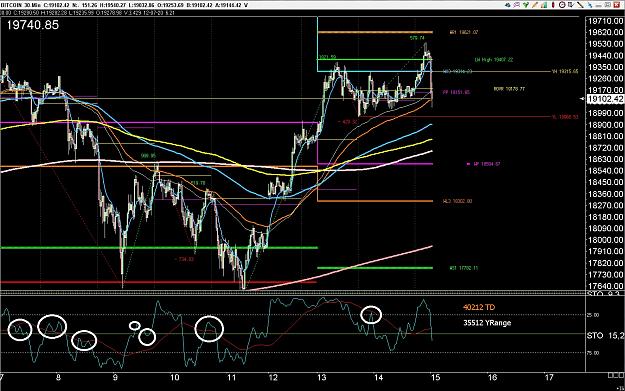Screen dimensions: 625x391
Task: Click date label 13 on time axis
Action: (321, 377)
